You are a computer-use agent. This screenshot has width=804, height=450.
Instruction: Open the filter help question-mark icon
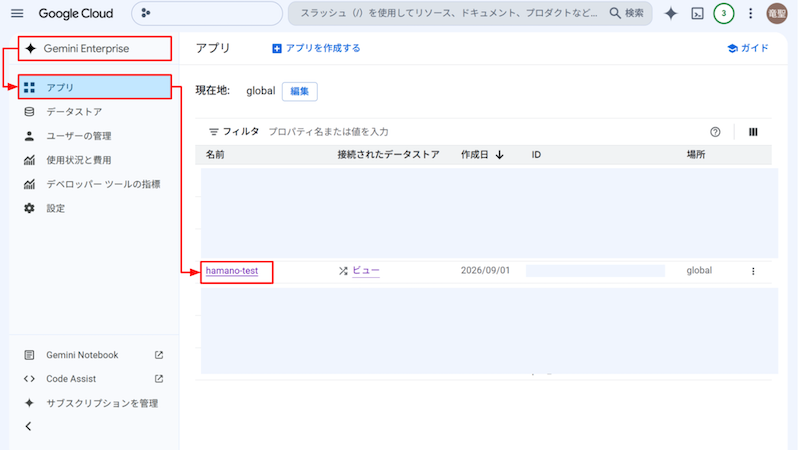pos(715,132)
